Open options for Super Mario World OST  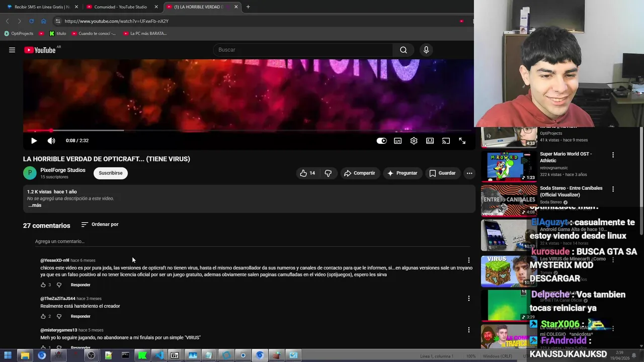pyautogui.click(x=613, y=155)
